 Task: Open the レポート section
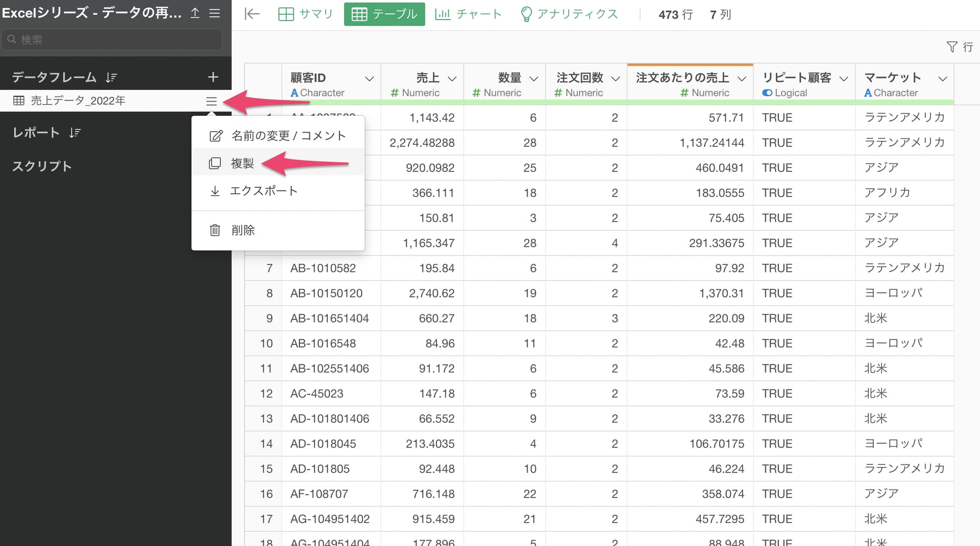tap(36, 133)
